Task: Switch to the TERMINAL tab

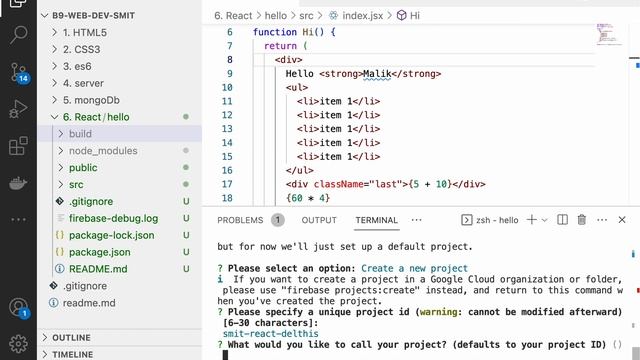Action: [376, 220]
